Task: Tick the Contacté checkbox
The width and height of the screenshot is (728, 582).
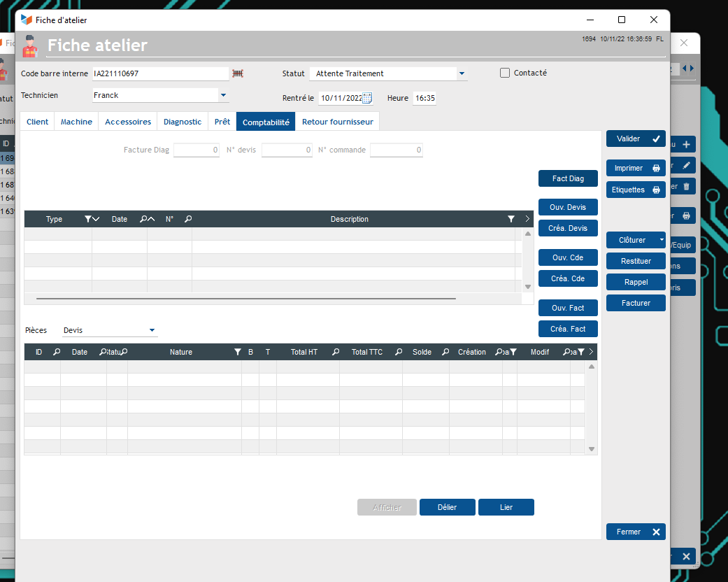Action: [505, 73]
